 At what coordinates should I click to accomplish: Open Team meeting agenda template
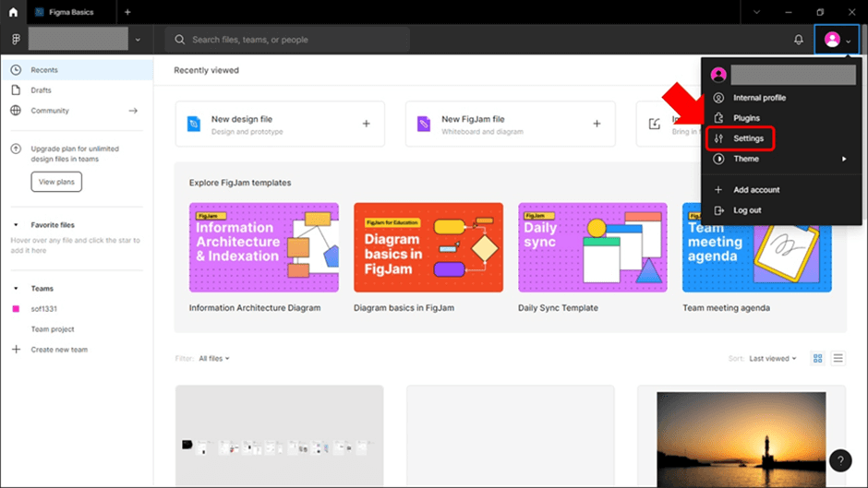pyautogui.click(x=757, y=247)
